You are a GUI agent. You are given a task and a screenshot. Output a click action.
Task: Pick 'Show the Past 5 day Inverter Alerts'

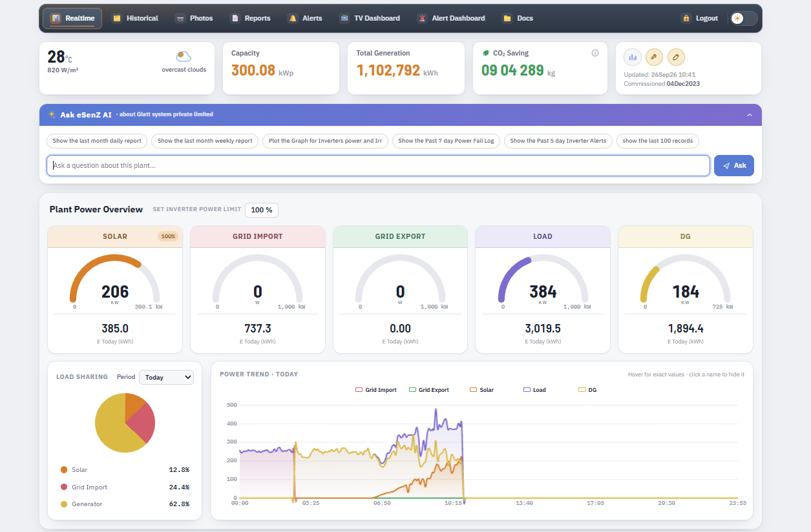coord(558,141)
